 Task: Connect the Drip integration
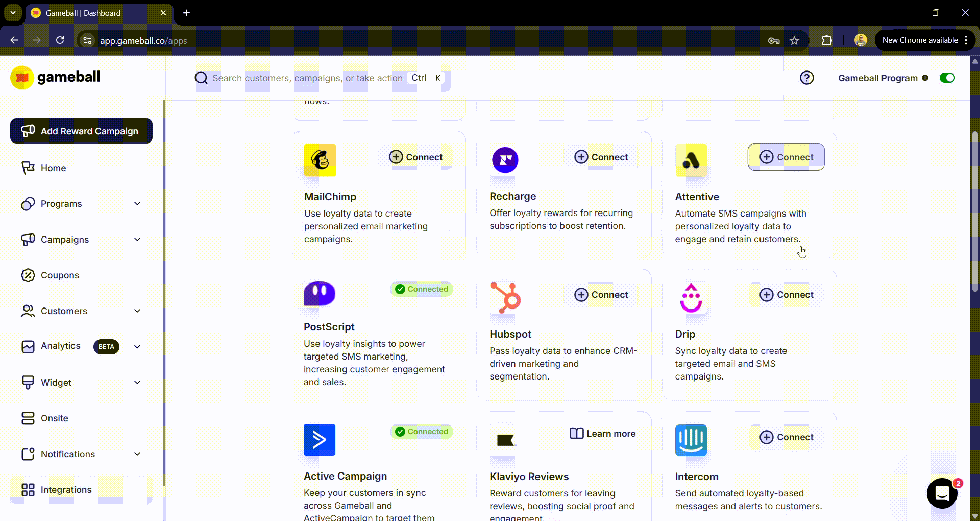pyautogui.click(x=786, y=294)
